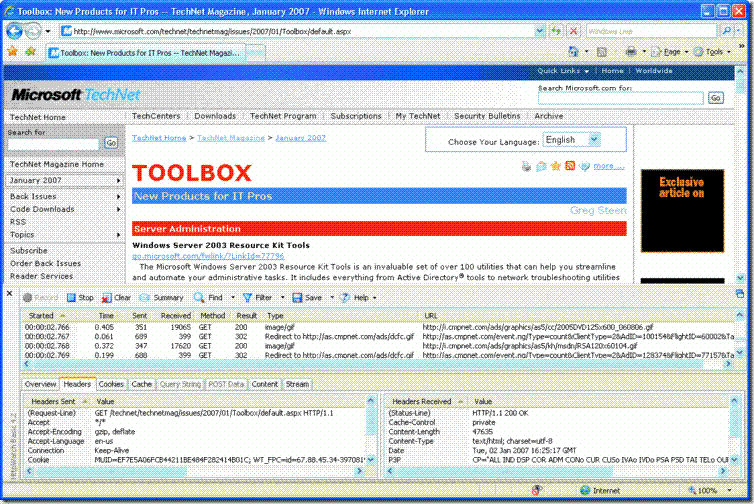Click the HttpWatch Stop button
The image size is (754, 504).
click(x=80, y=298)
